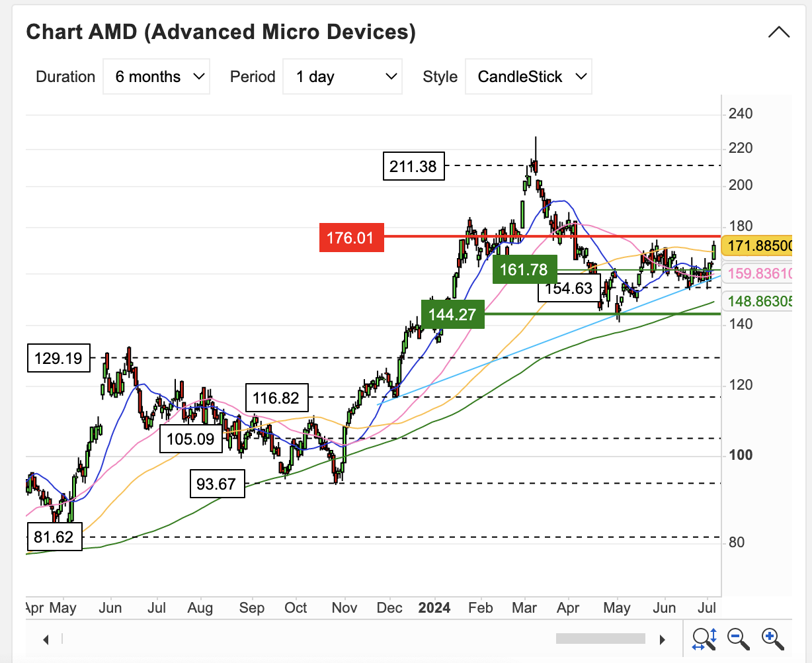
Task: Click the green 144.27 support label
Action: point(453,314)
